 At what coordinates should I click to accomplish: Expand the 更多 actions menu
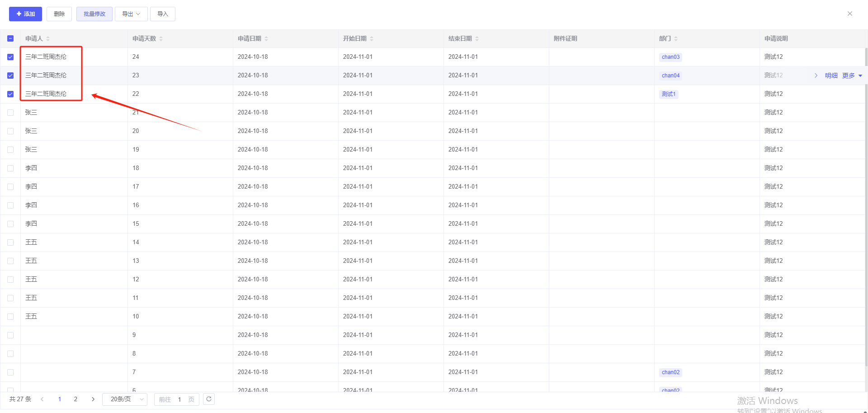coord(852,76)
